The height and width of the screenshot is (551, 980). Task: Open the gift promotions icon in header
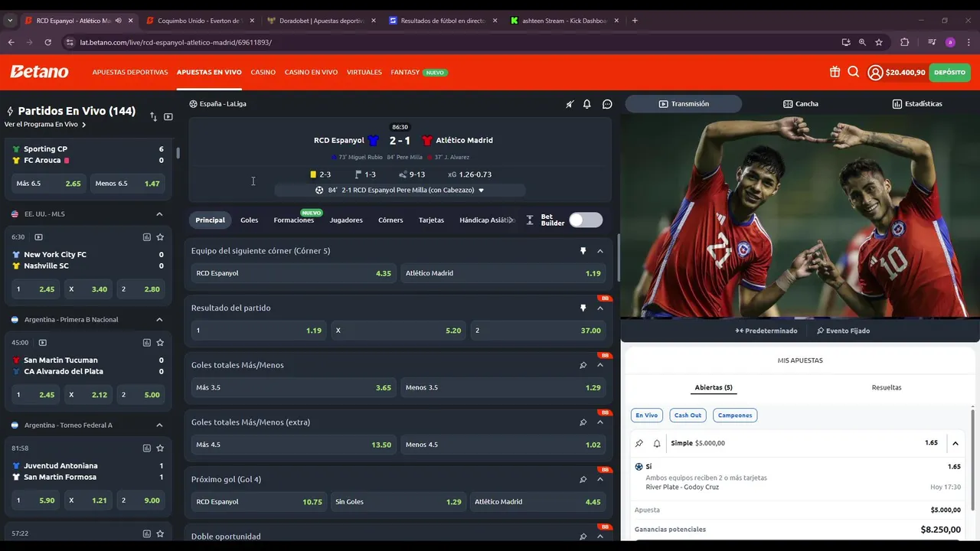pos(835,72)
